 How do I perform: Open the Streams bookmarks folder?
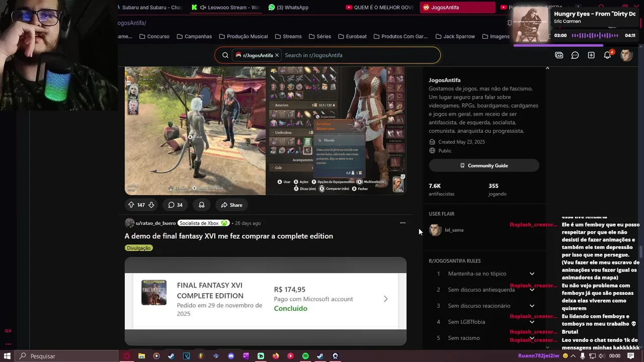tap(288, 36)
